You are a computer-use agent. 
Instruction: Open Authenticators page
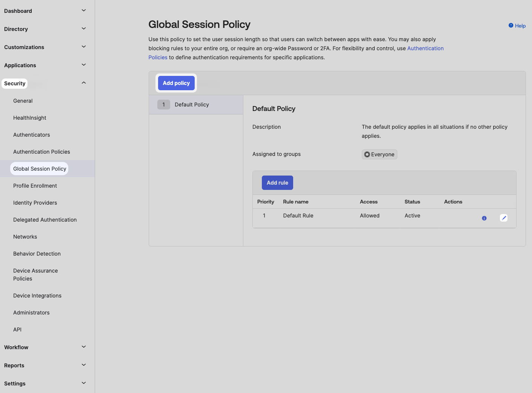click(31, 135)
